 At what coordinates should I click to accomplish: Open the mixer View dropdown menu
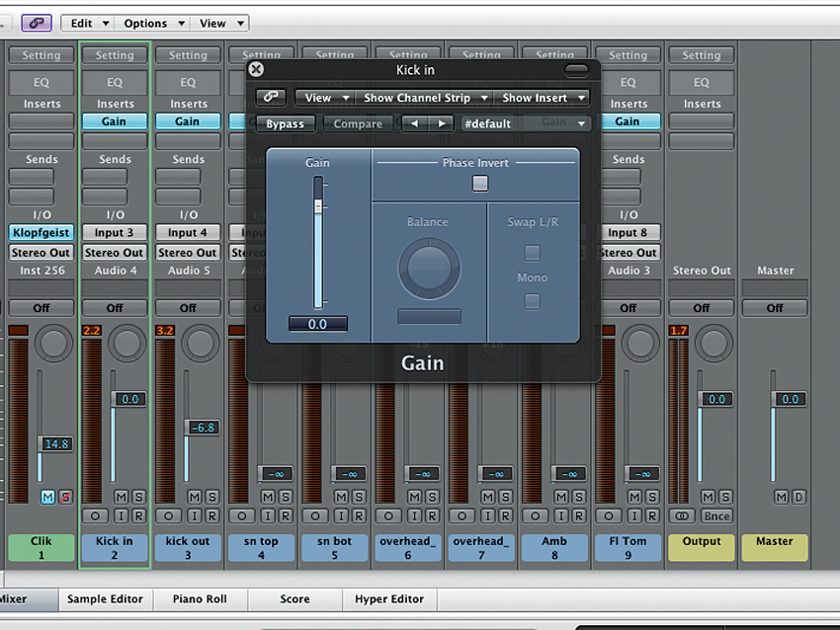[x=219, y=23]
